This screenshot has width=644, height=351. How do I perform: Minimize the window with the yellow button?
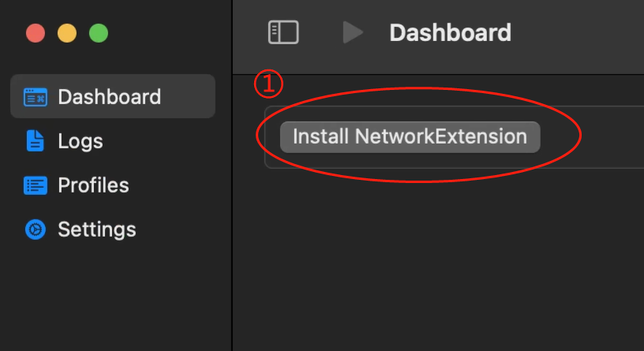pyautogui.click(x=67, y=33)
